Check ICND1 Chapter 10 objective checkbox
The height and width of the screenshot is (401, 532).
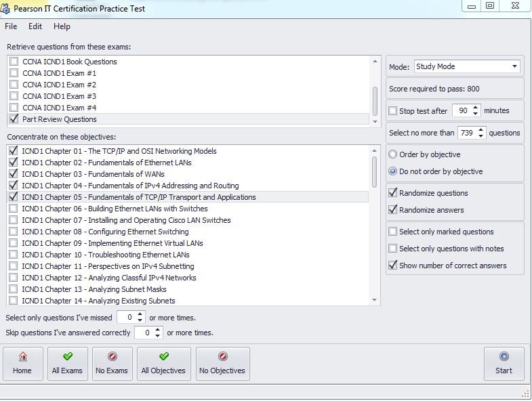[x=14, y=255]
